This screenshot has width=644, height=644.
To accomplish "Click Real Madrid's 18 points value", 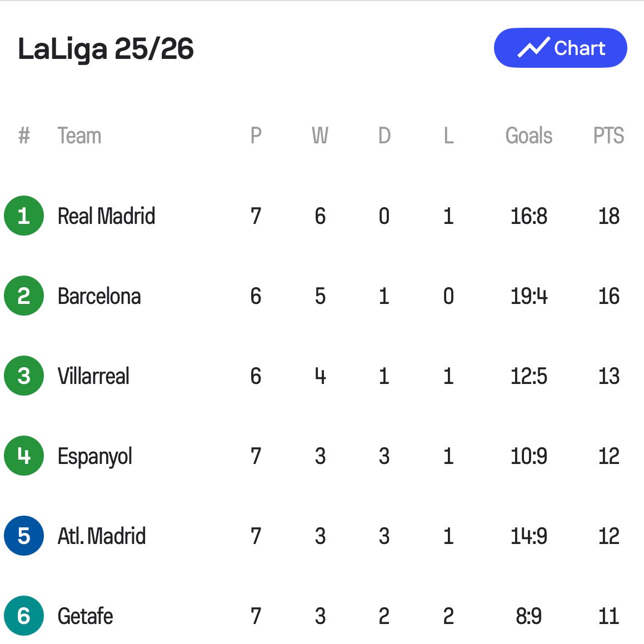I will pos(608,216).
